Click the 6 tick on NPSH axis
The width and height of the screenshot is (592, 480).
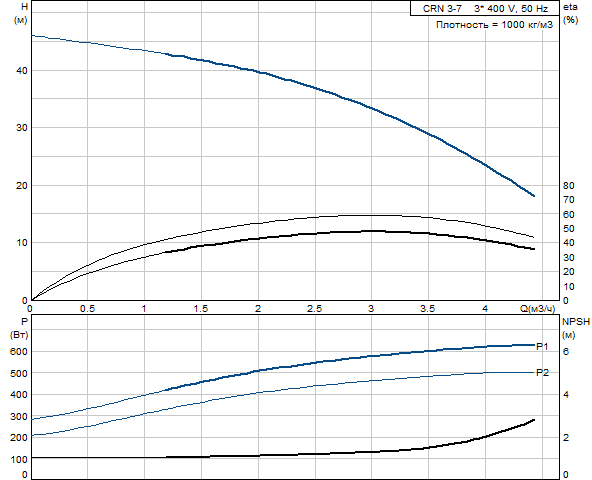[x=566, y=352]
